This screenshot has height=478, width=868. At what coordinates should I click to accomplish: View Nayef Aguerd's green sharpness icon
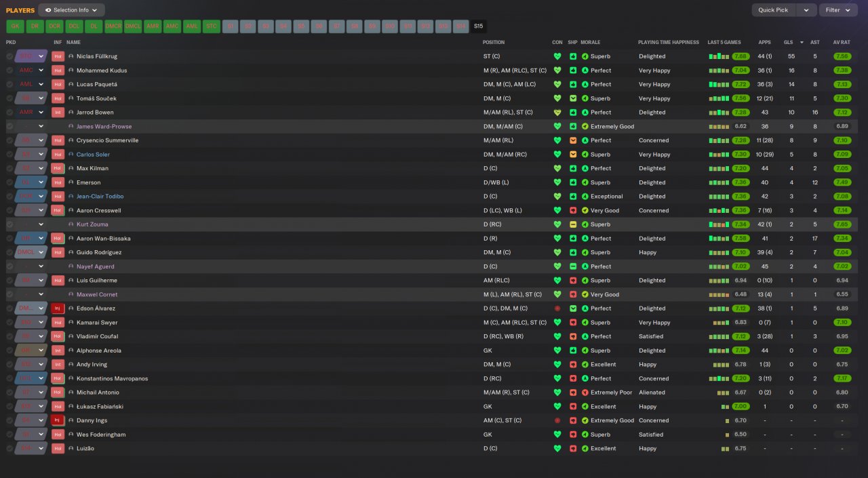pos(573,266)
